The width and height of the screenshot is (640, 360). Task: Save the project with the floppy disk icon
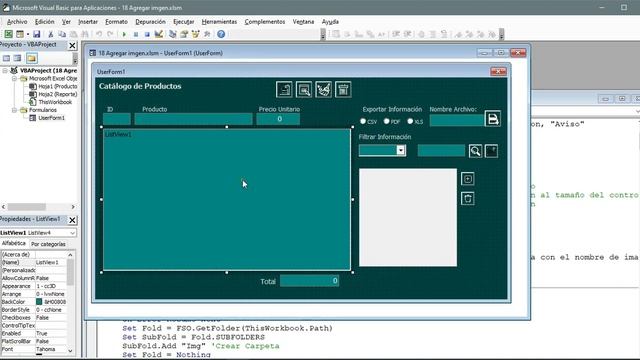[37, 34]
